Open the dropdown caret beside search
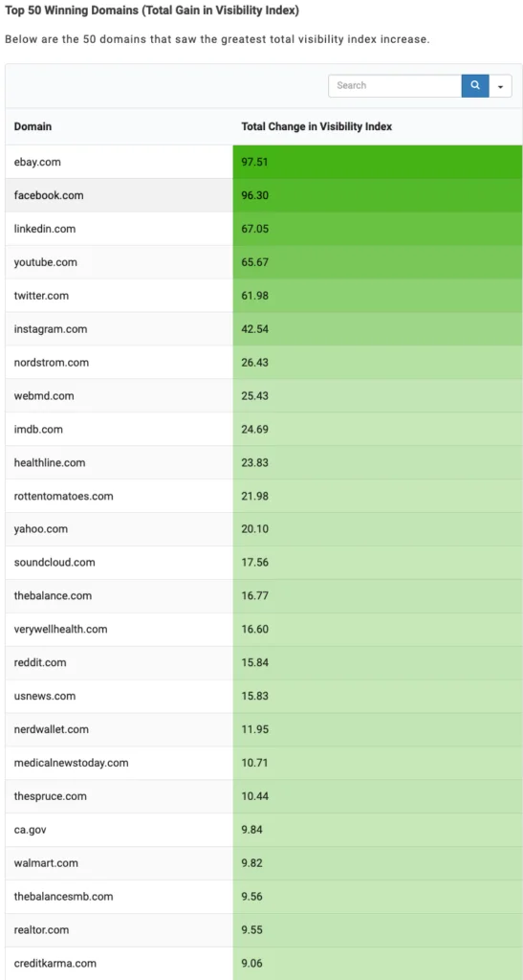Screen dimensions: 523x980 (501, 85)
